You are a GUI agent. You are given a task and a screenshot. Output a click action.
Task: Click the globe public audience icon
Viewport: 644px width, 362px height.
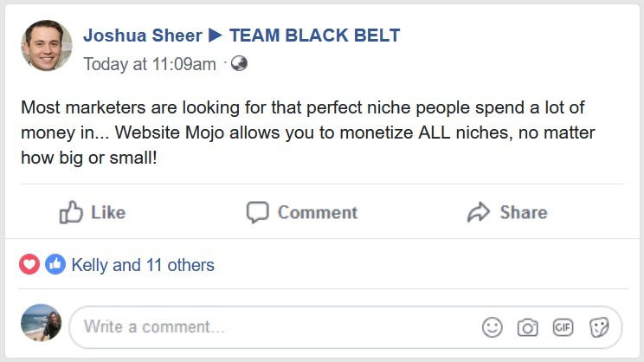(x=239, y=63)
